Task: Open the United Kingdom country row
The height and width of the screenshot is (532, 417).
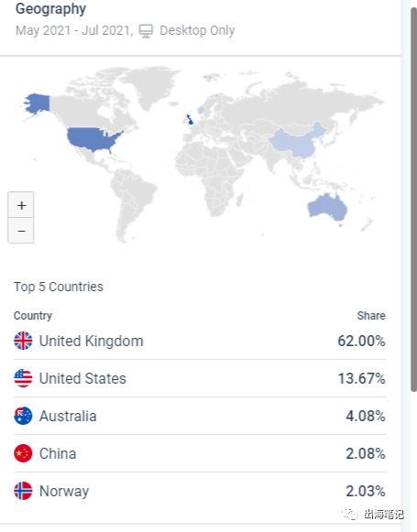Action: 200,341
